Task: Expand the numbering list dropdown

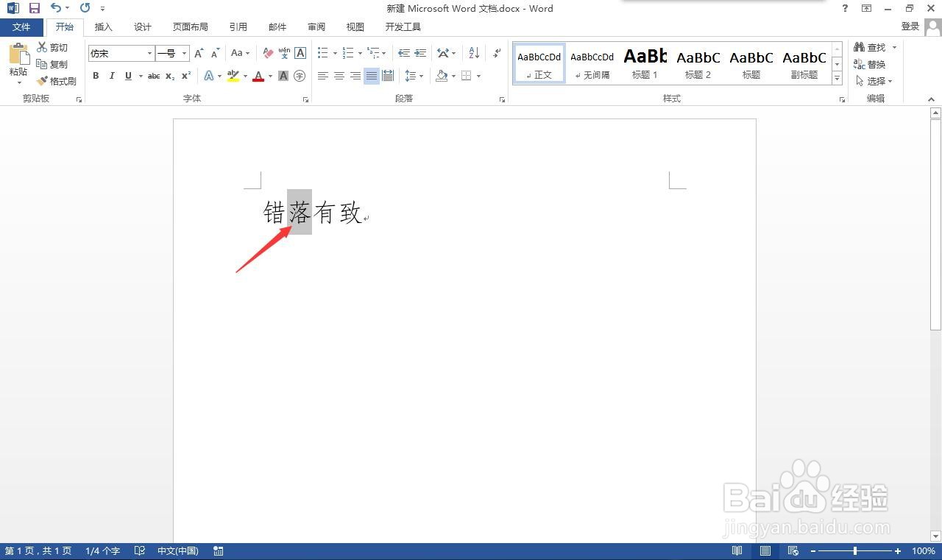Action: coord(360,53)
